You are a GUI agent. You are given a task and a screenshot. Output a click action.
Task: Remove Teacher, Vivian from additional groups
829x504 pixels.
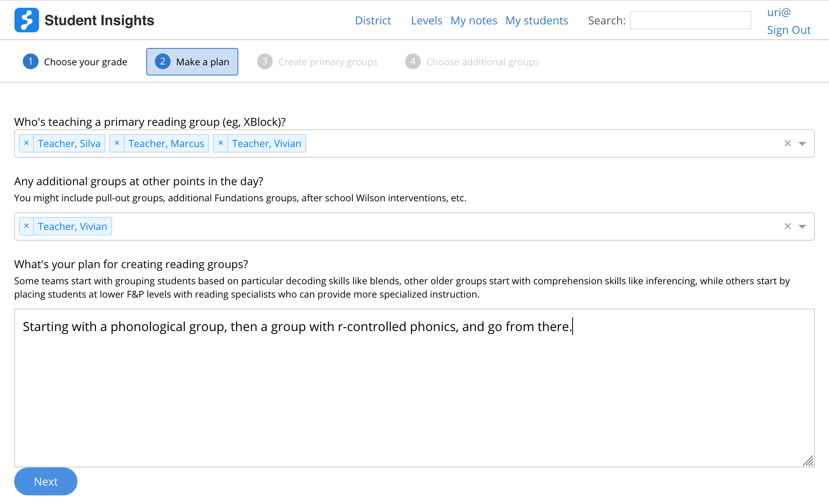pyautogui.click(x=26, y=226)
